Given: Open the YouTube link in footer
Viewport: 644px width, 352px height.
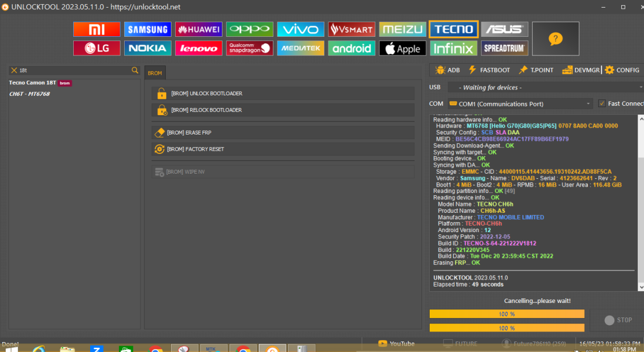Looking at the screenshot, I should pyautogui.click(x=396, y=344).
